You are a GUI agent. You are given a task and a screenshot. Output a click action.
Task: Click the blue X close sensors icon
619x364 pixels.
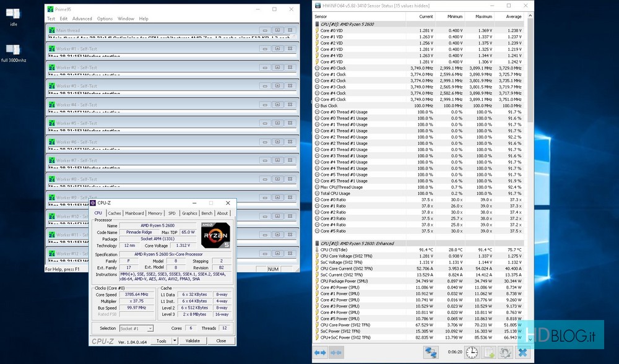522,352
